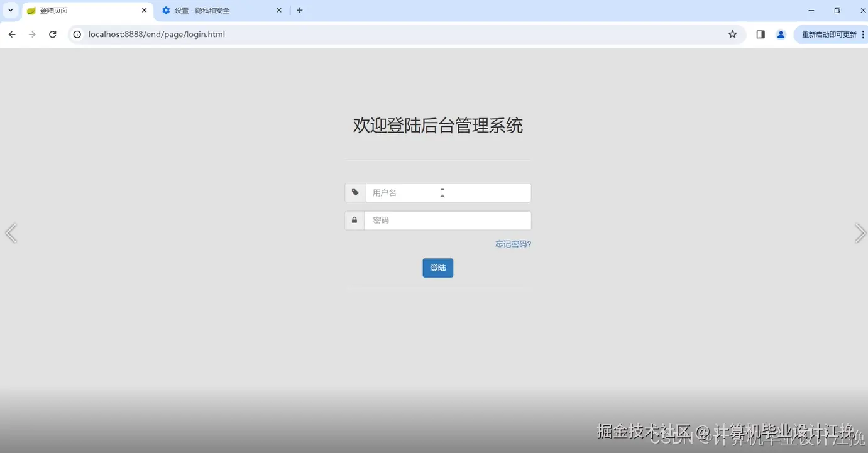868x453 pixels.
Task: Click the 登陆 login button
Action: (x=437, y=268)
